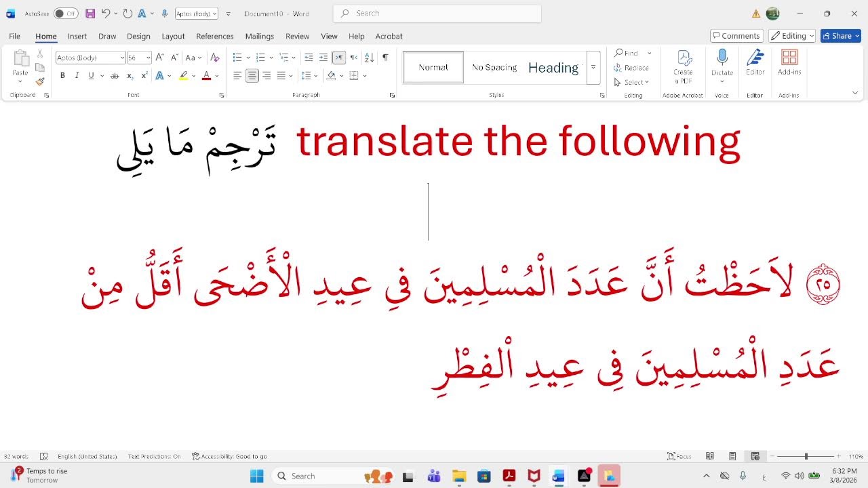This screenshot has height=488, width=868.
Task: Open the Add-ins gallery
Action: tap(789, 63)
